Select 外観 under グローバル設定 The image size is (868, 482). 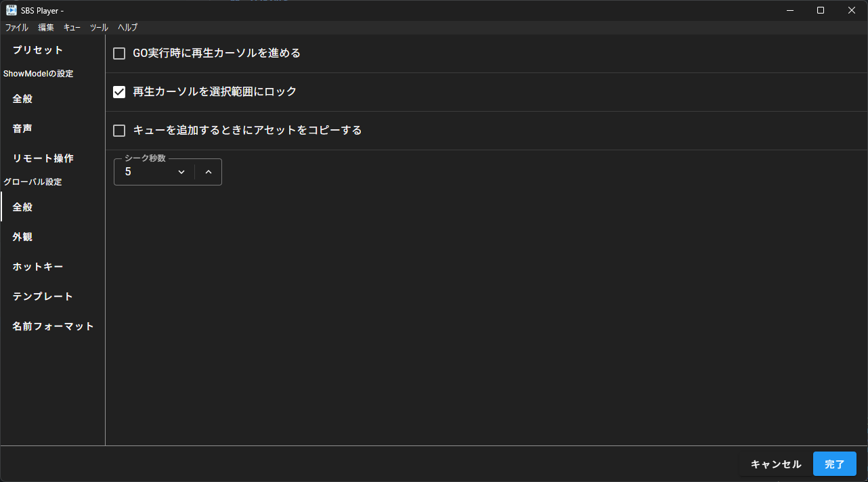click(22, 236)
